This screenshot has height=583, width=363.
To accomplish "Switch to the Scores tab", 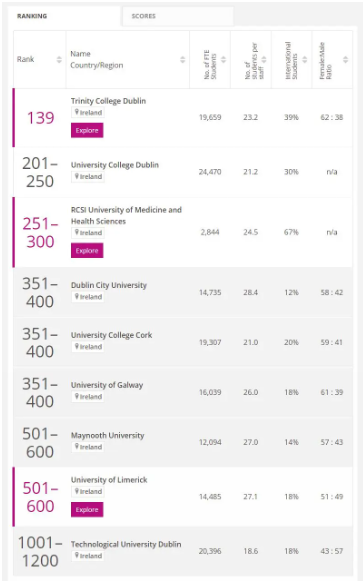I will pyautogui.click(x=178, y=16).
